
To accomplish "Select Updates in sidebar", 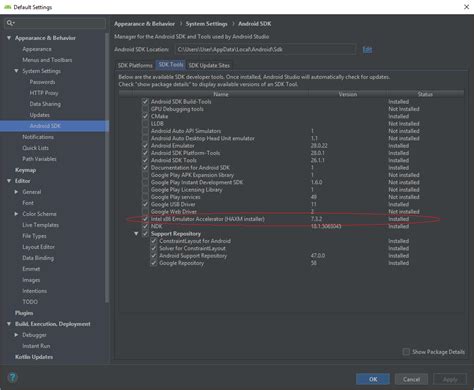I will [39, 115].
